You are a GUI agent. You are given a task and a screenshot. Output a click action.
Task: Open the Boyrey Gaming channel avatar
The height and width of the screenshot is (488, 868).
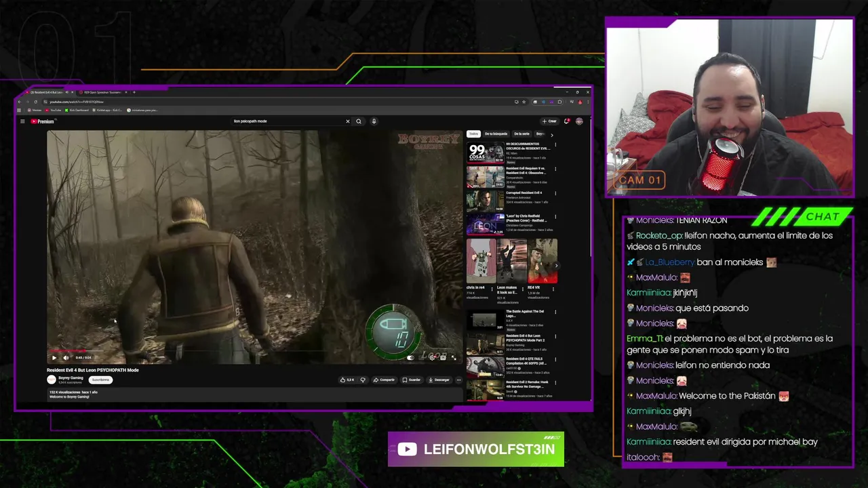[x=52, y=380]
